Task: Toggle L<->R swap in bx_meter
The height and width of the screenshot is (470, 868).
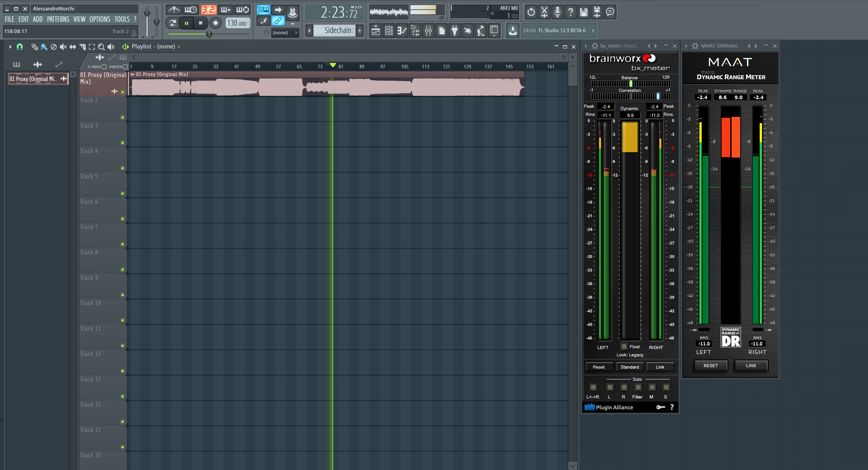Action: (x=593, y=387)
